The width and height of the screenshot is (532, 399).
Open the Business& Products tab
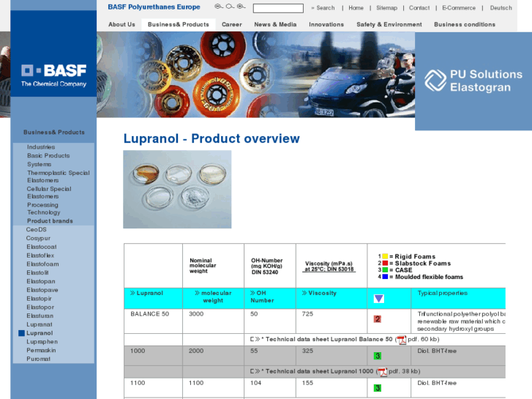pos(179,24)
